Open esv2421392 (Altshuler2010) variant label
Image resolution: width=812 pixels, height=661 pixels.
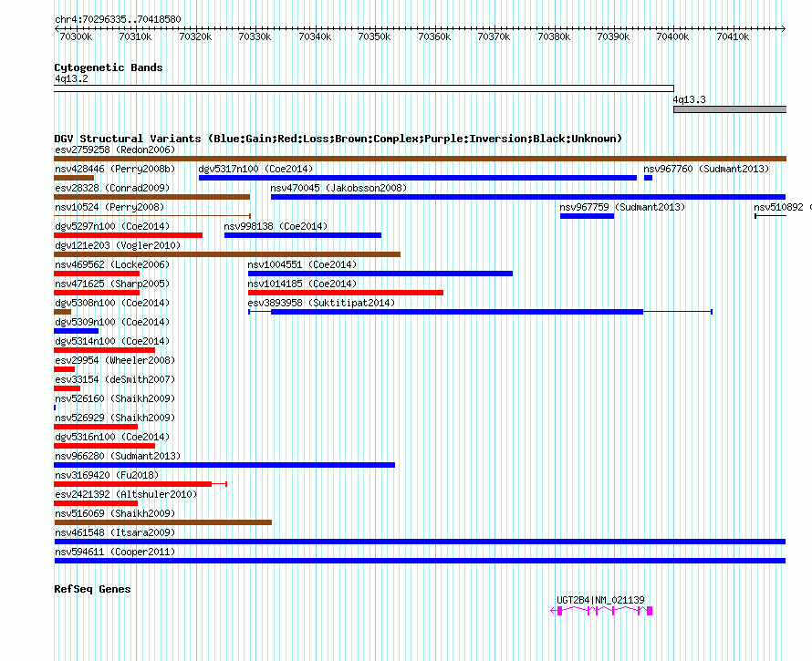[x=126, y=494]
